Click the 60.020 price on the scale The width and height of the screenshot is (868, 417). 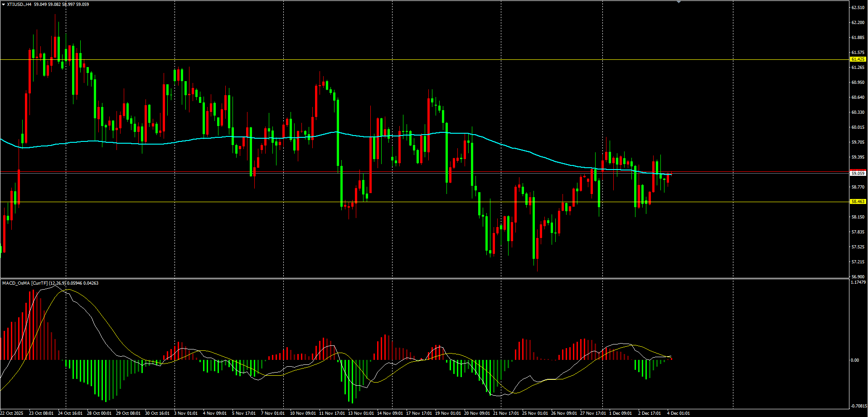[x=858, y=127]
